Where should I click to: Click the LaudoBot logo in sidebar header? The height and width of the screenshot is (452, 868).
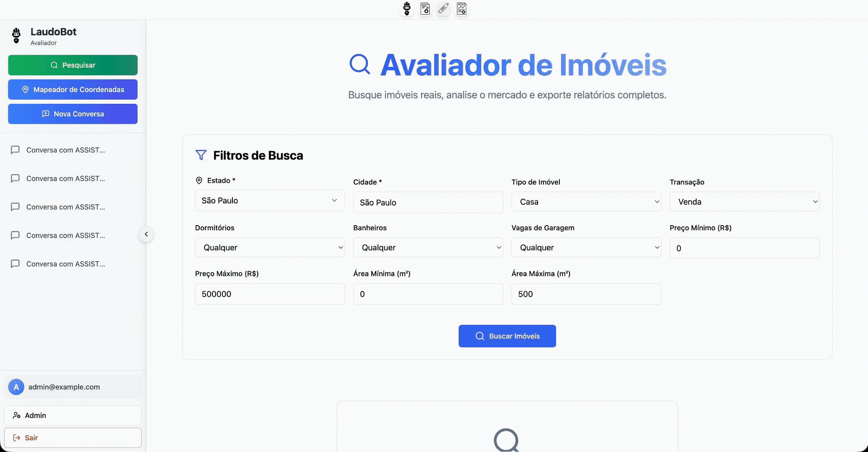click(x=16, y=36)
